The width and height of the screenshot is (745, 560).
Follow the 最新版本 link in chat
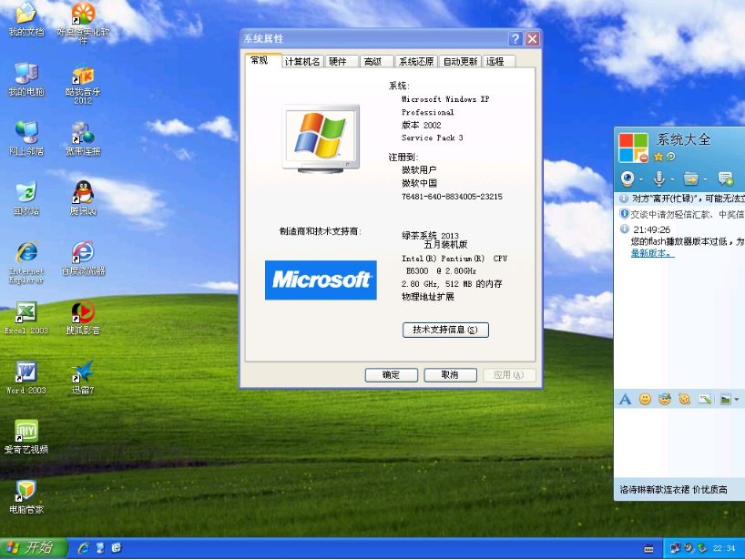tap(652, 253)
